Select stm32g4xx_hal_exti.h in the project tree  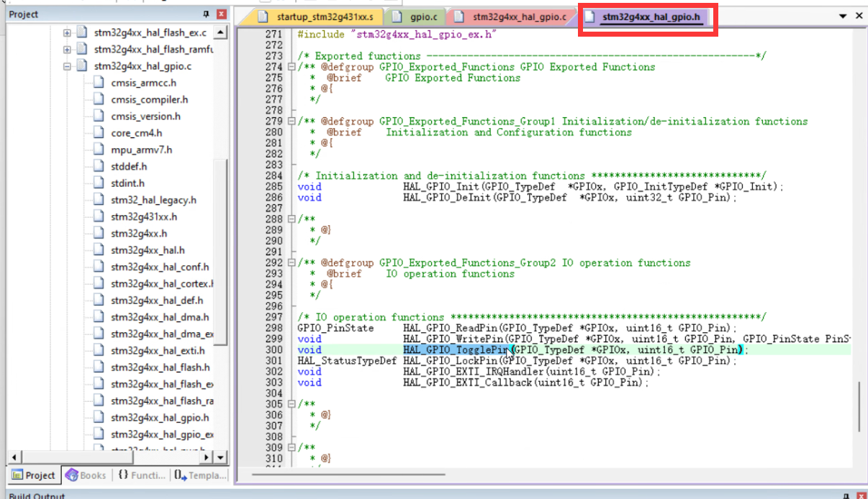pos(158,351)
